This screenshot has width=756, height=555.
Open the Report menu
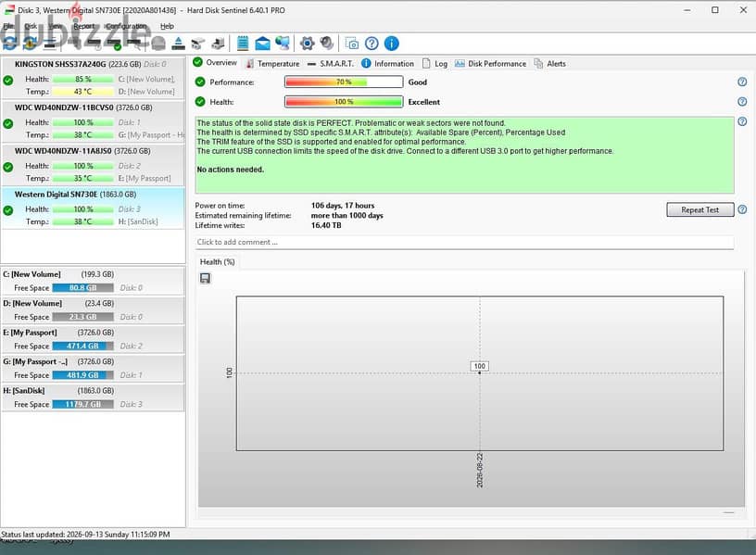[x=84, y=26]
